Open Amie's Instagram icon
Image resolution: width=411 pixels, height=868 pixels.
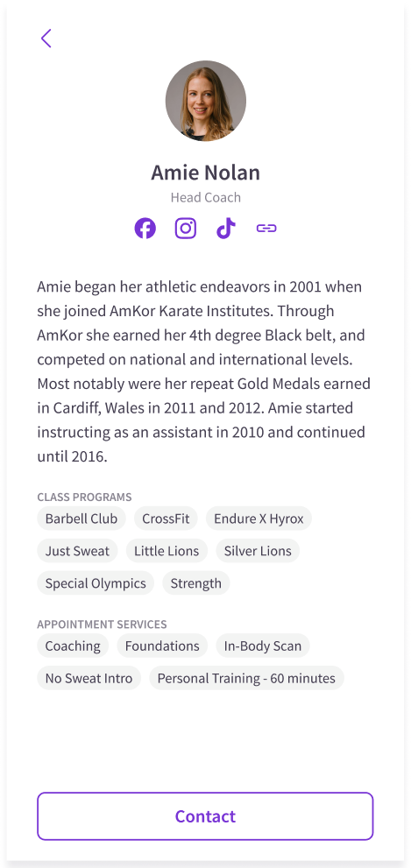186,228
